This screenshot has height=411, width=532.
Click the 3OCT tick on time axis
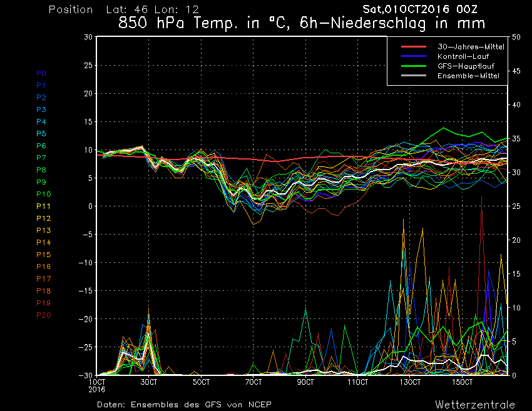coord(148,382)
